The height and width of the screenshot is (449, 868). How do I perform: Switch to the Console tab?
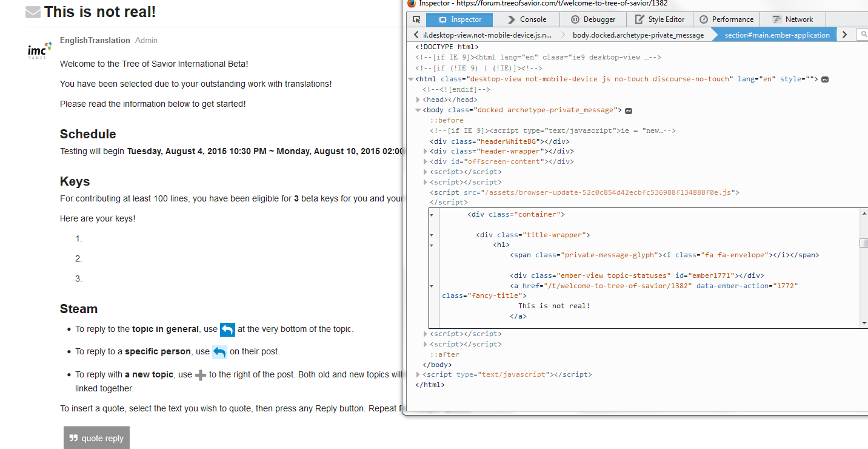[526, 19]
